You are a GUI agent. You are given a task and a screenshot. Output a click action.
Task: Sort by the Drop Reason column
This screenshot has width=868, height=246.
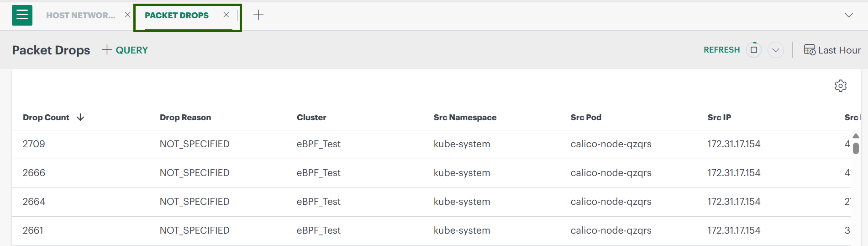pyautogui.click(x=185, y=118)
